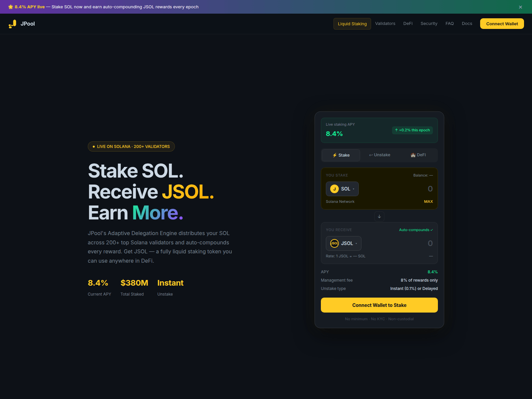Navigate to Security section

[x=429, y=24]
